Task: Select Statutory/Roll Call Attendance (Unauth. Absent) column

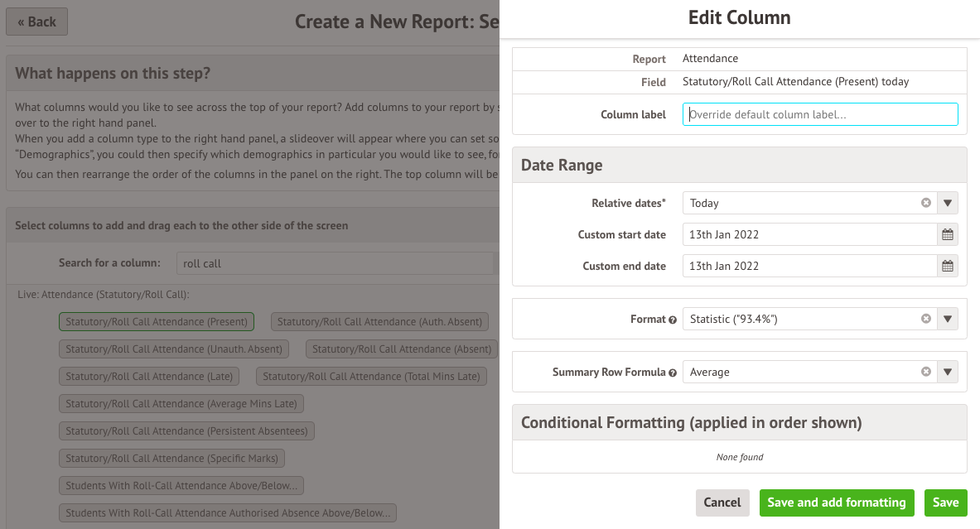Action: coord(174,349)
